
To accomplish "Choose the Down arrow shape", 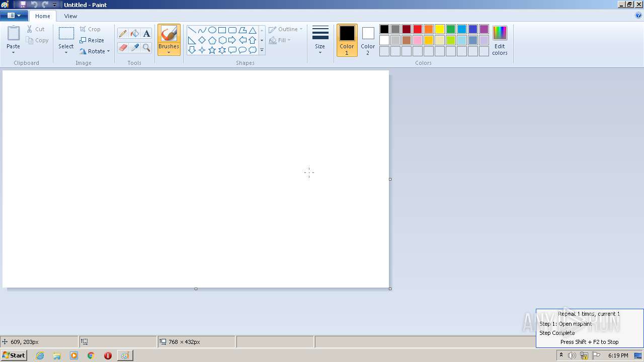I will [x=192, y=50].
